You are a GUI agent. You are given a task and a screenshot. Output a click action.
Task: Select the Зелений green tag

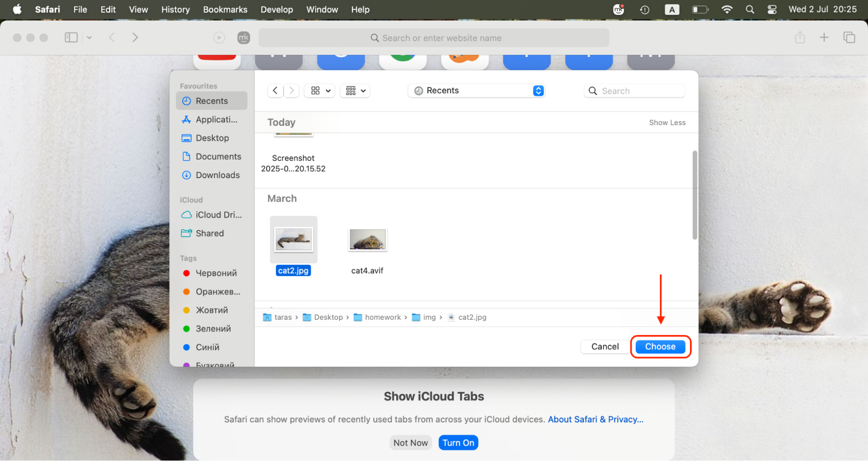coord(212,328)
